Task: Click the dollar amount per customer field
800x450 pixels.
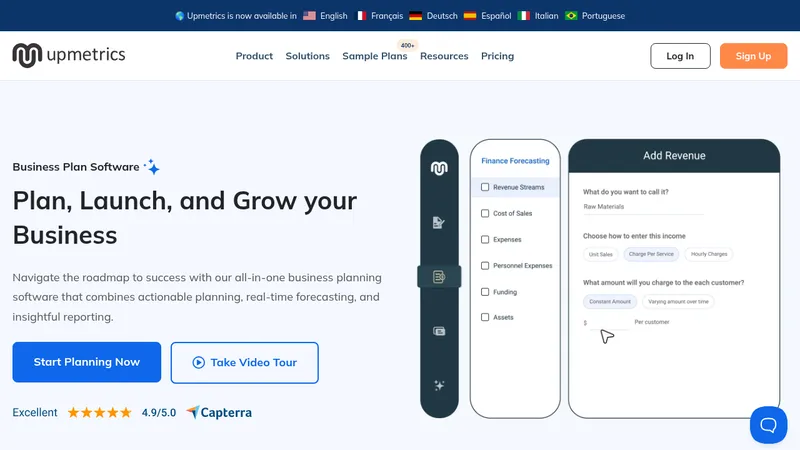Action: pyautogui.click(x=610, y=323)
